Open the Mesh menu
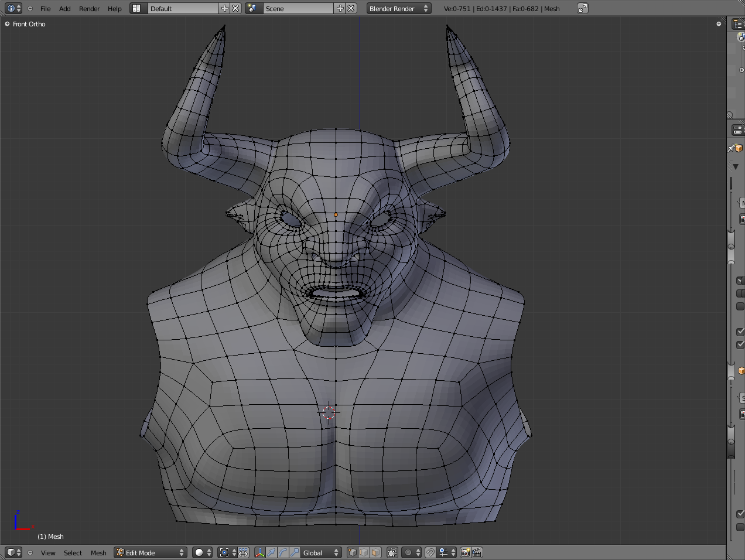The height and width of the screenshot is (560, 745). (x=98, y=553)
